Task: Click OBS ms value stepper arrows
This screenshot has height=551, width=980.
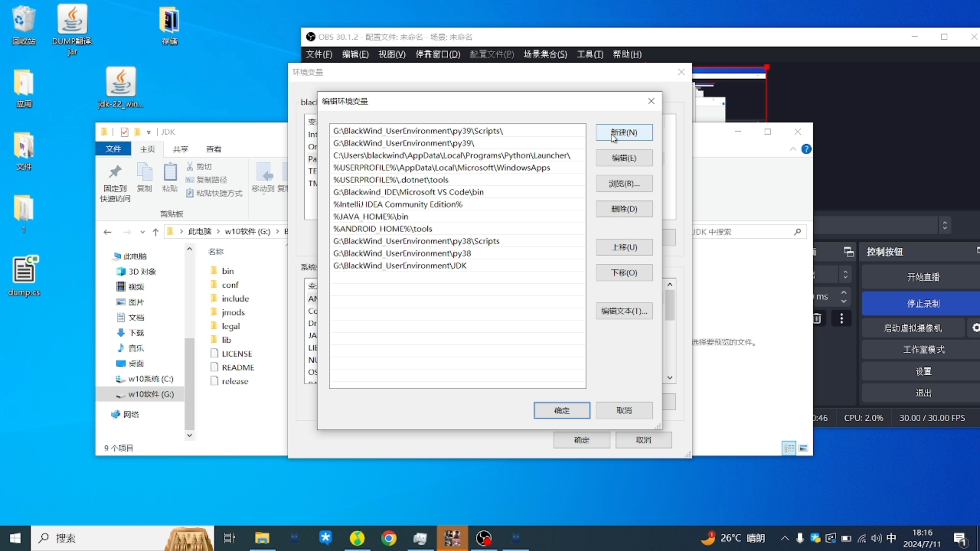Action: click(x=844, y=296)
